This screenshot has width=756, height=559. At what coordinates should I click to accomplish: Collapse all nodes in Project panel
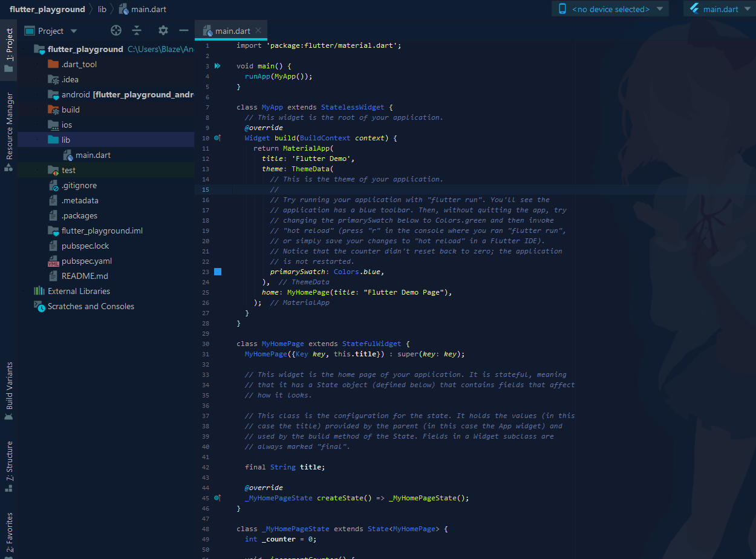click(x=137, y=30)
